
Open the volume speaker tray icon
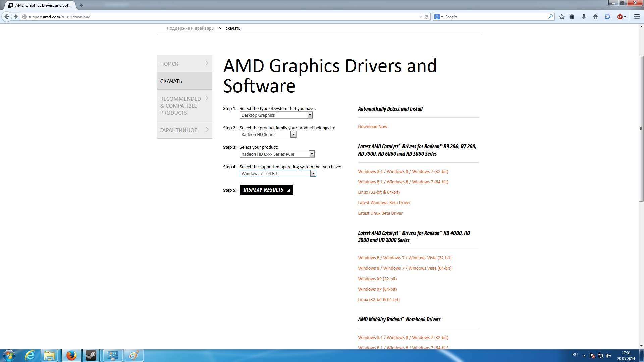pos(608,356)
